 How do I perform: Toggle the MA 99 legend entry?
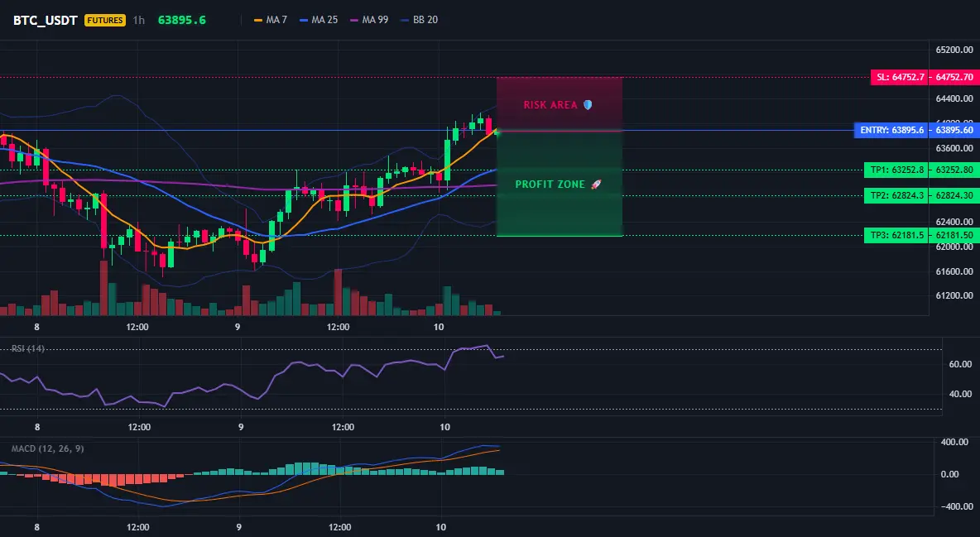(x=369, y=20)
